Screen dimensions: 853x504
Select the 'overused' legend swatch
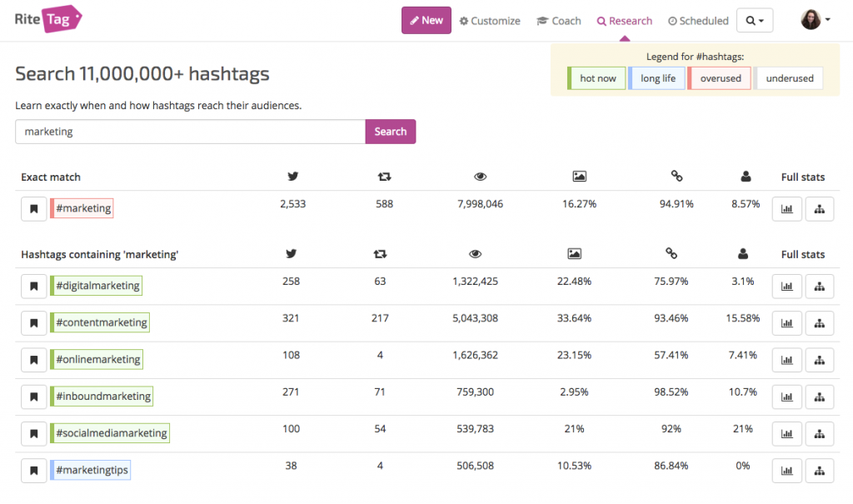coord(719,78)
